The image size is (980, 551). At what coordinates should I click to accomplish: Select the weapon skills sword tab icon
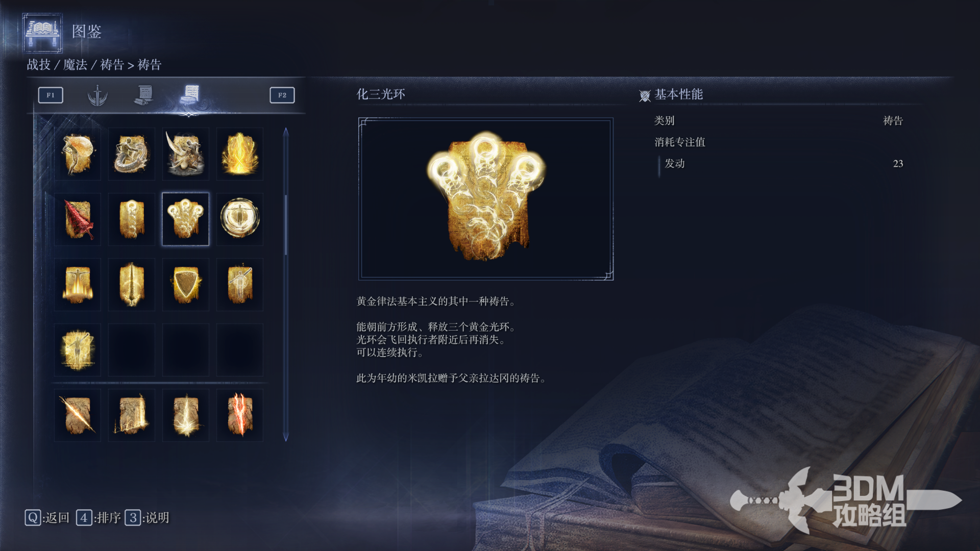[x=97, y=95]
